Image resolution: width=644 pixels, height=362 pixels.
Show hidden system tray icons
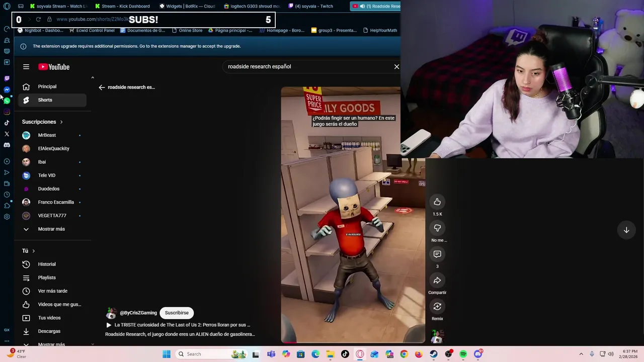point(581,354)
